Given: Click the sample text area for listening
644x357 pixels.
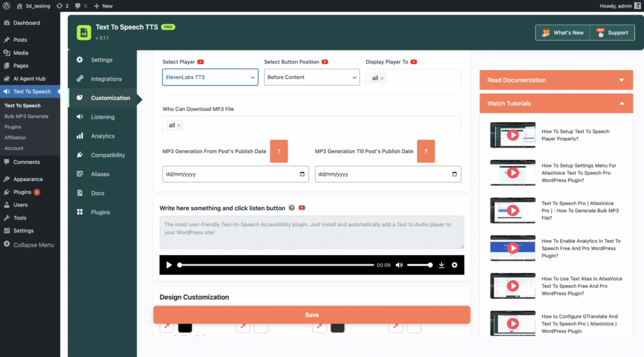Looking at the screenshot, I should pos(312,232).
